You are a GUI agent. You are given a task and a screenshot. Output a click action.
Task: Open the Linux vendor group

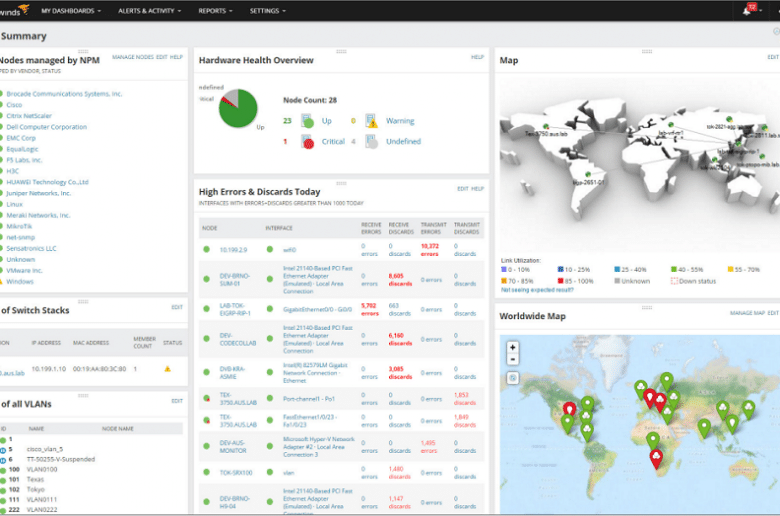(14, 204)
